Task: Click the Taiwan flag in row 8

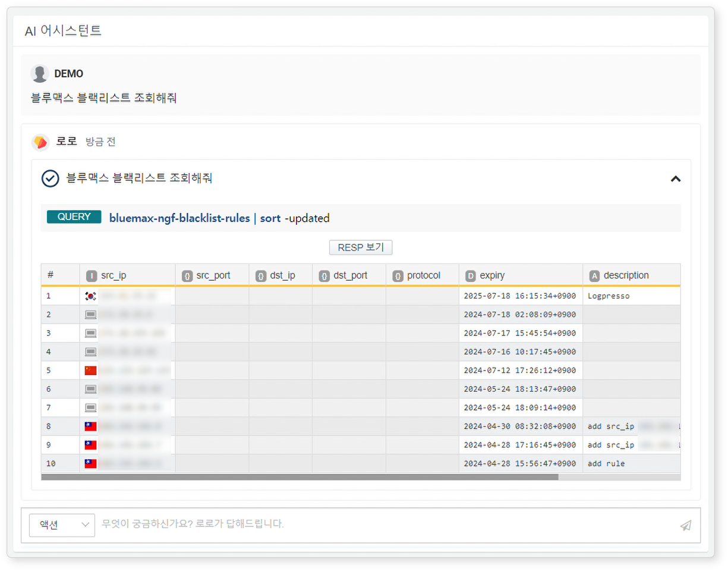Action: pyautogui.click(x=90, y=426)
